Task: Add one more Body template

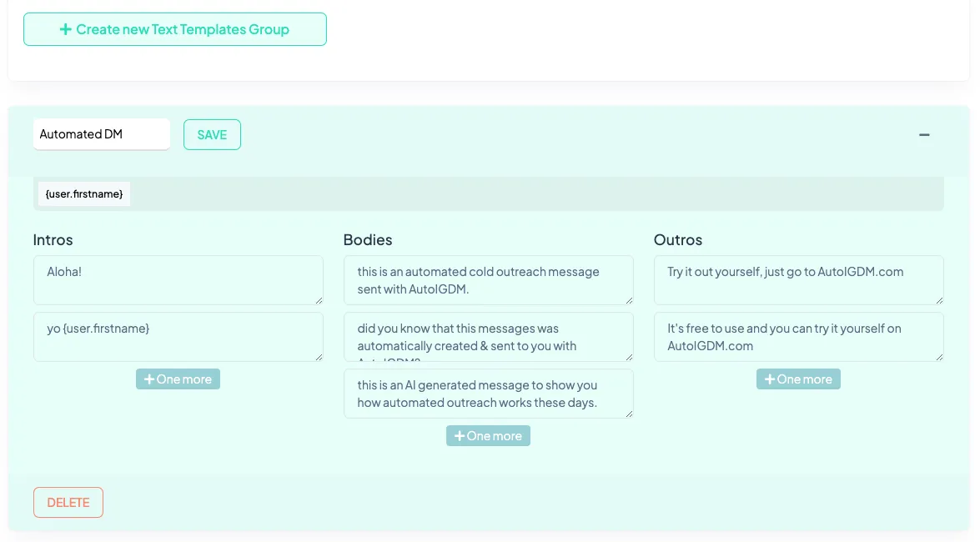Action: click(x=488, y=435)
